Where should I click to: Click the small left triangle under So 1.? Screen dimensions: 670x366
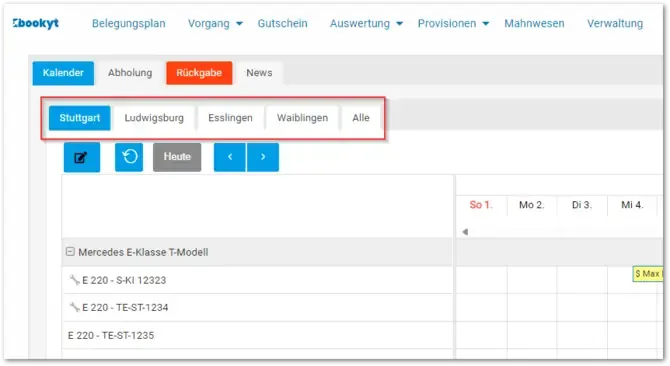click(x=465, y=232)
